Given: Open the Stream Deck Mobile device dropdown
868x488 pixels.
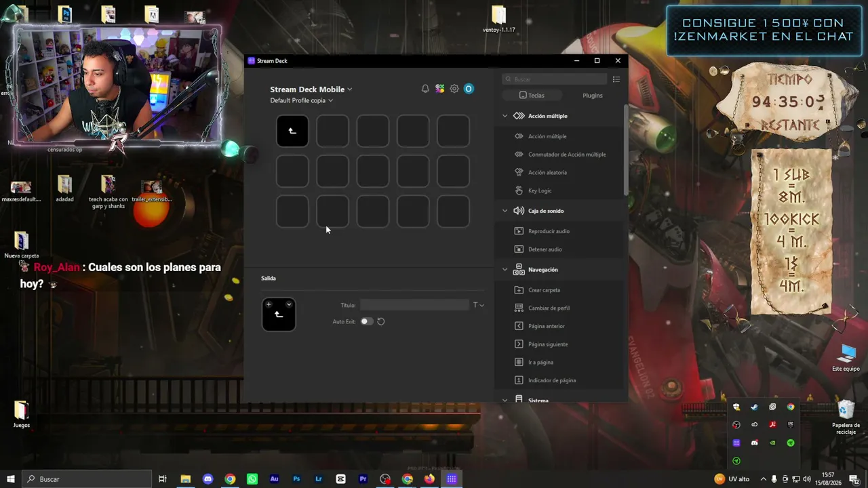Looking at the screenshot, I should pos(311,89).
